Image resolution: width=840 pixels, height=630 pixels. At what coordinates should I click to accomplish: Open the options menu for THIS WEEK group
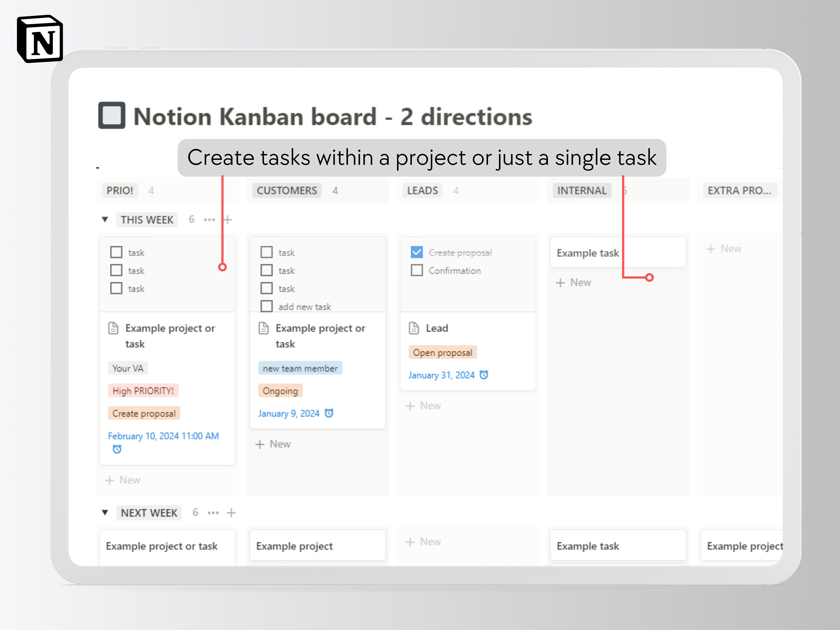click(x=210, y=220)
